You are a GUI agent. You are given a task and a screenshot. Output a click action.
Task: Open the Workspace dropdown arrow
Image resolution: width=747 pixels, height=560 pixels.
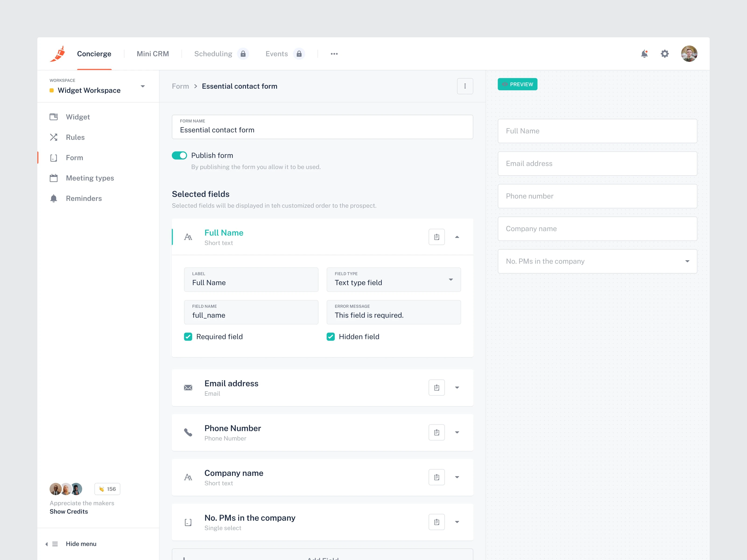(142, 86)
